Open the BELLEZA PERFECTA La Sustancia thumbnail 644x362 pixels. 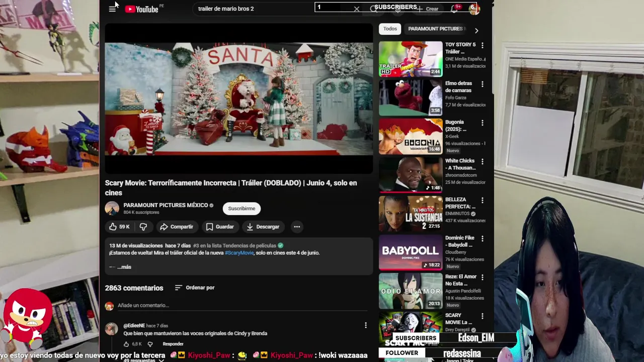(411, 214)
